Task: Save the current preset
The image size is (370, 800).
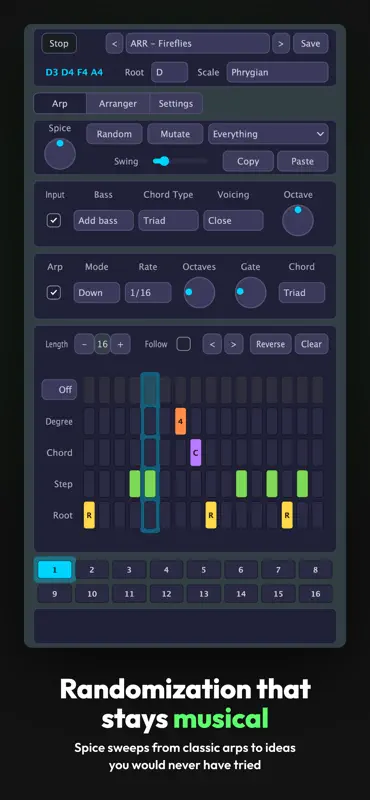Action: (310, 43)
